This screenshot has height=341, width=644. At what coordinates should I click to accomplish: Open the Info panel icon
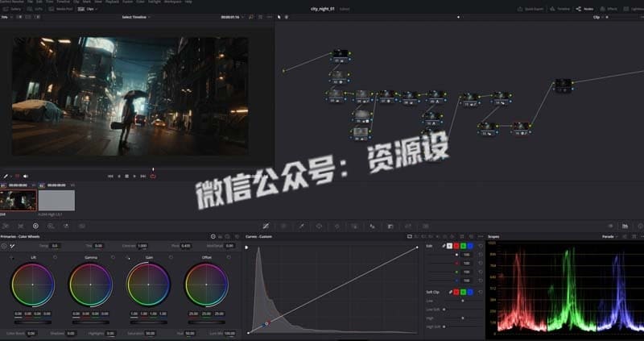(x=640, y=226)
